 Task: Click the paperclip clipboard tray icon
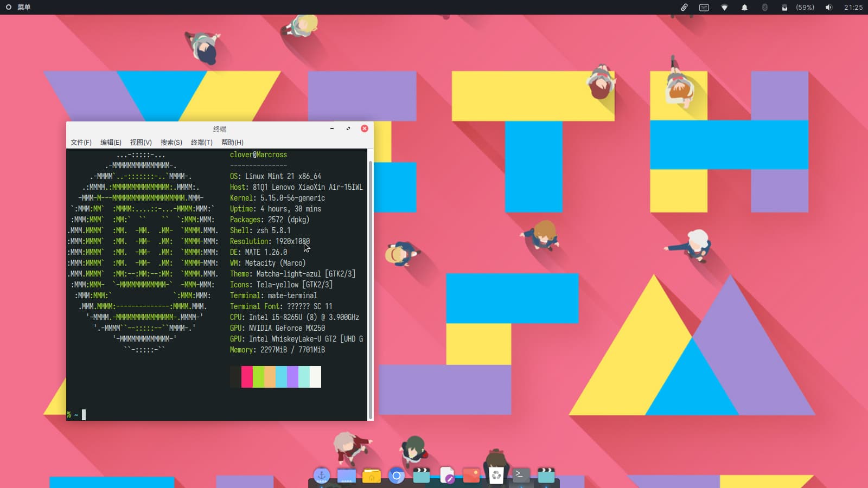(x=684, y=7)
